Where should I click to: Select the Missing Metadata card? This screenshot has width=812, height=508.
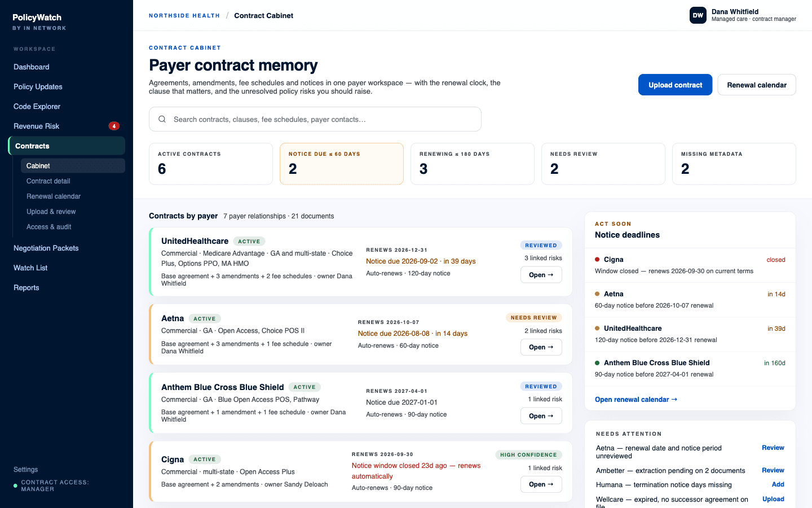tap(734, 164)
